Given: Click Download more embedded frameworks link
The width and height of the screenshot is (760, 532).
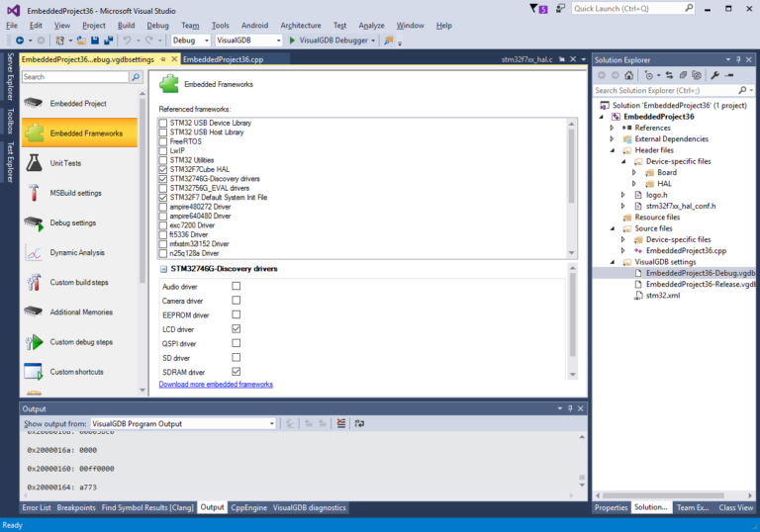Looking at the screenshot, I should (x=216, y=385).
